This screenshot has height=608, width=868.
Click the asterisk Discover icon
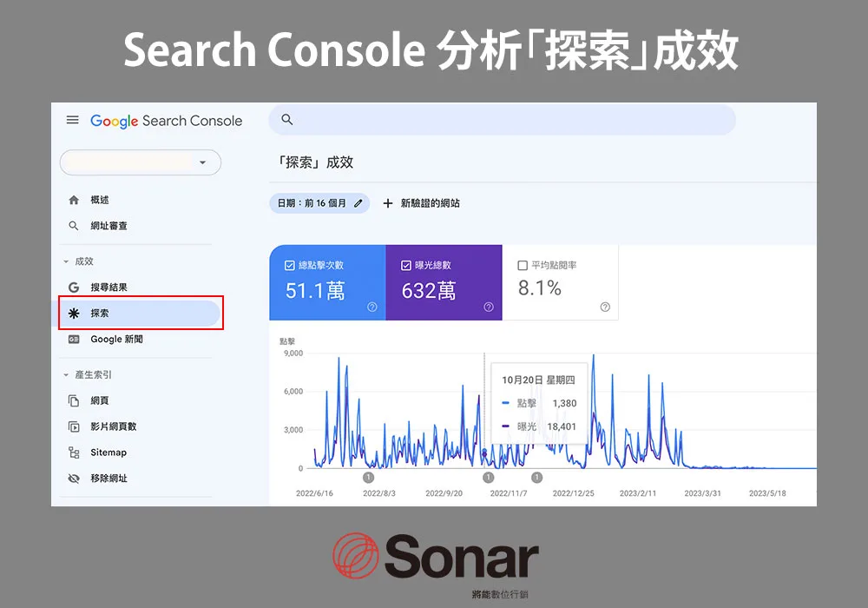(74, 314)
